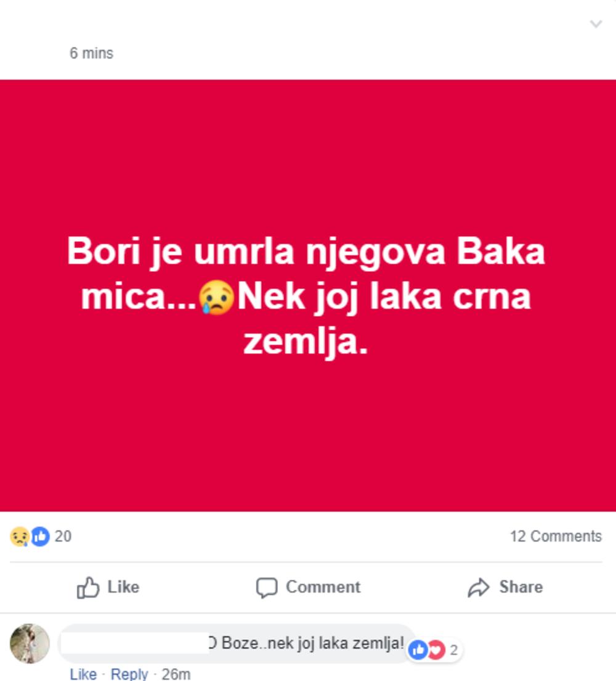Click the blue like reaction icon beside 20
Viewport: 616px width, 681px height.
point(40,537)
